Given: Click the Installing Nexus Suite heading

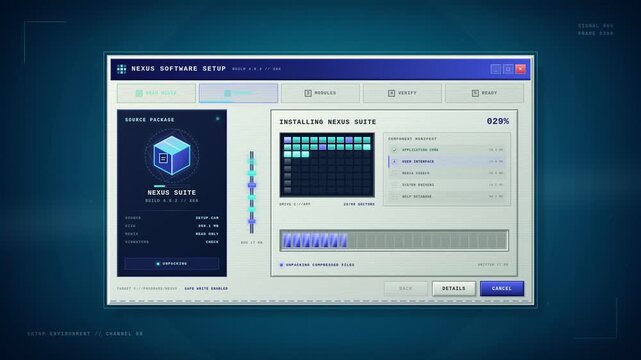Looking at the screenshot, I should (x=328, y=122).
